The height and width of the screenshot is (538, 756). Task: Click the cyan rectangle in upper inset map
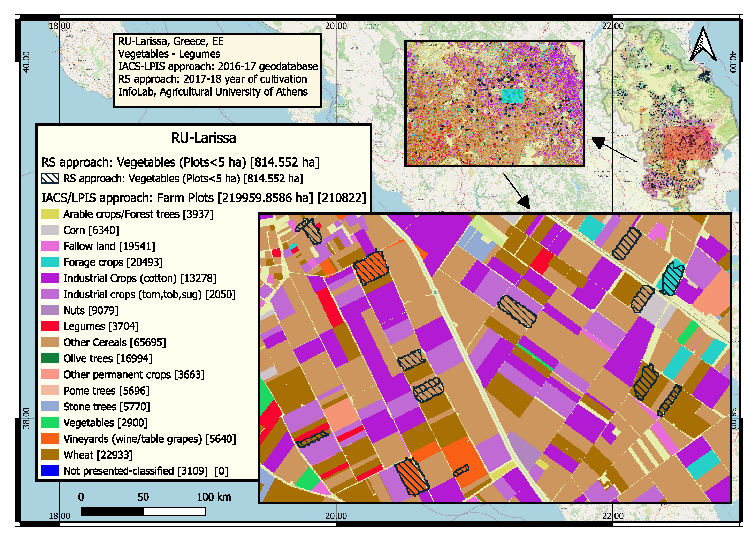point(512,96)
